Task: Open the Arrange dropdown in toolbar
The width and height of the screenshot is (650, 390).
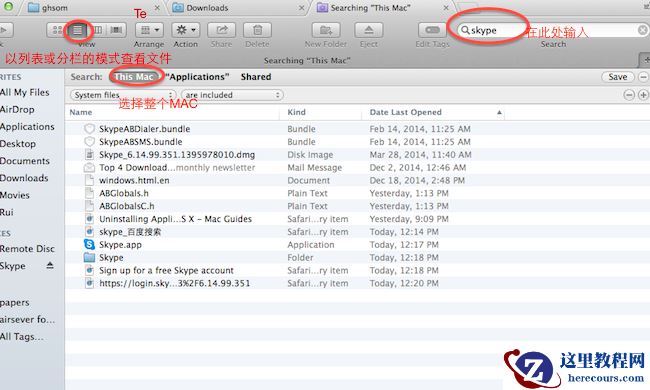Action: point(149,30)
